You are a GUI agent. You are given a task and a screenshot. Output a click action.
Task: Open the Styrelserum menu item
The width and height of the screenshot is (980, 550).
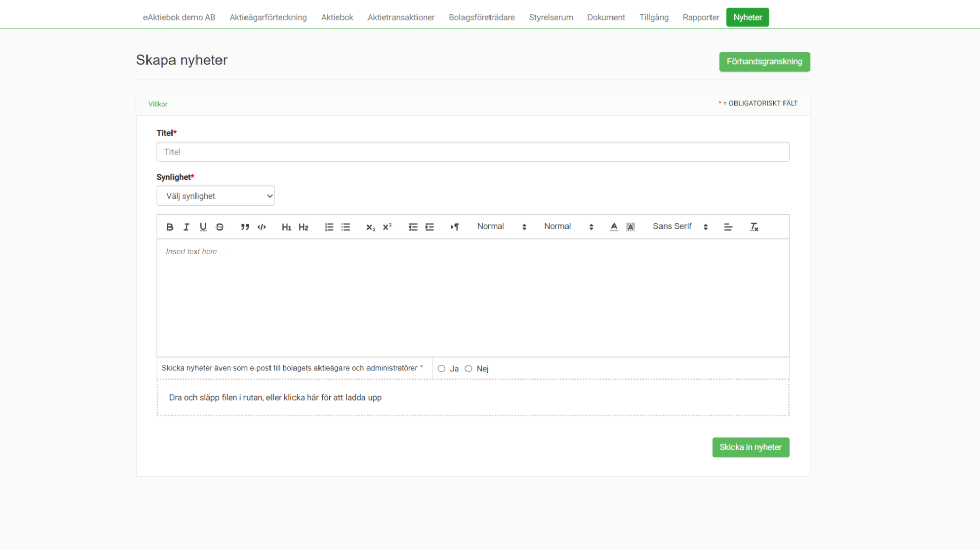click(x=551, y=17)
